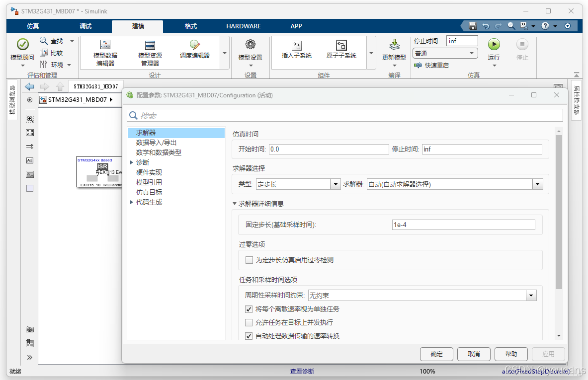Viewport: 588px width, 380px height.
Task: Open the 模型浏览器 side panel tab
Action: pos(12,100)
